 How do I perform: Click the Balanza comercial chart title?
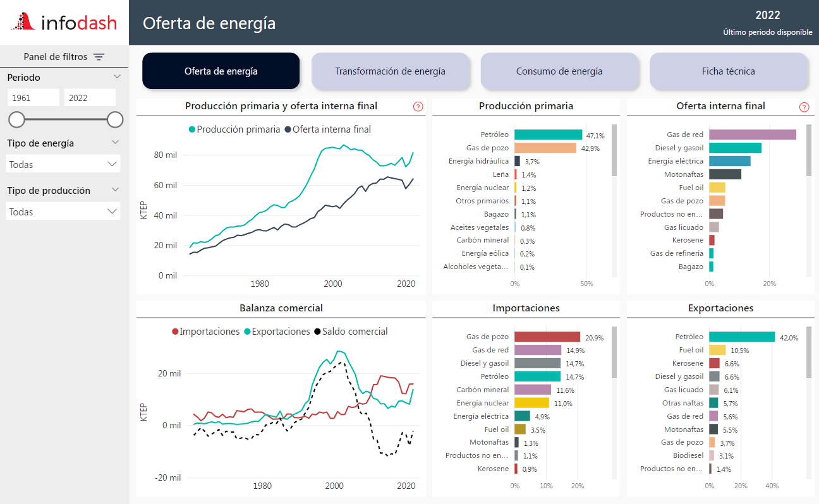(x=281, y=308)
